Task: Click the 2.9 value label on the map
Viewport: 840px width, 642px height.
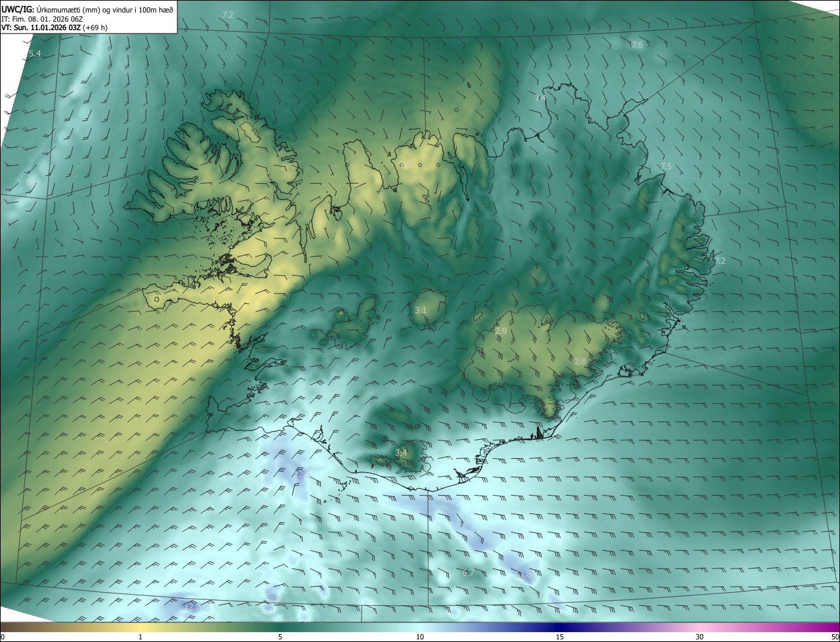Action: point(501,332)
